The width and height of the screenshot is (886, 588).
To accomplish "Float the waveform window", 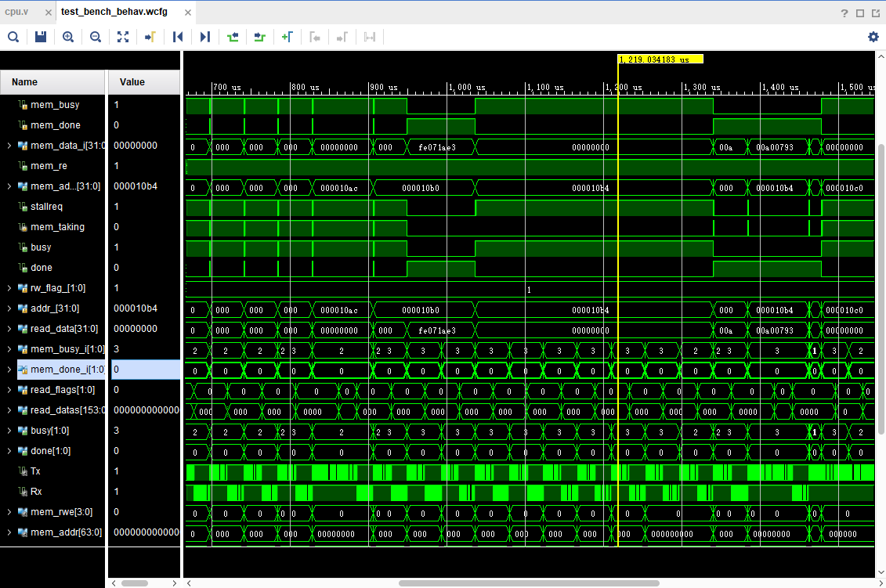I will click(x=876, y=13).
